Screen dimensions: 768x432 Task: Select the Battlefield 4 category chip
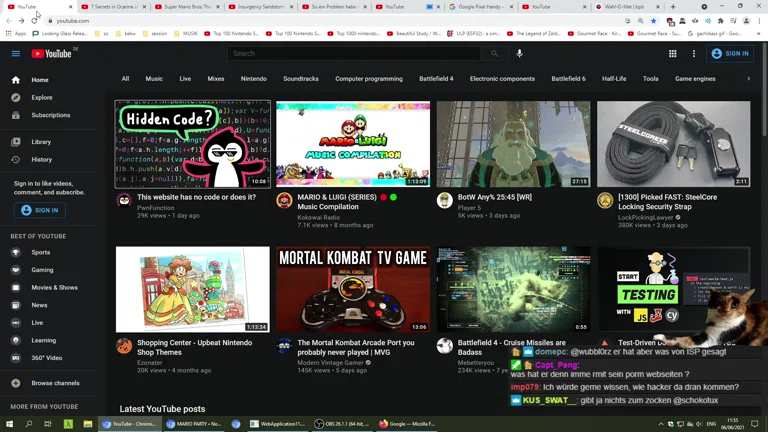[436, 78]
